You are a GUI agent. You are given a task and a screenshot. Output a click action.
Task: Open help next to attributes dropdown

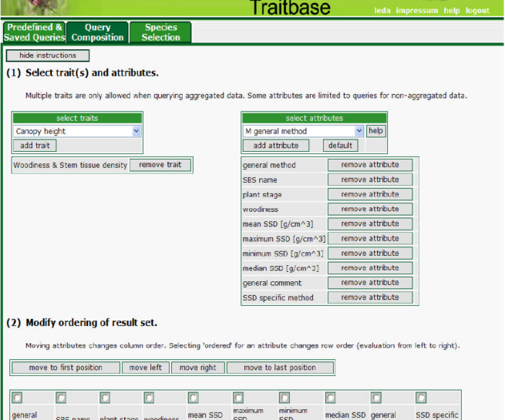(375, 132)
